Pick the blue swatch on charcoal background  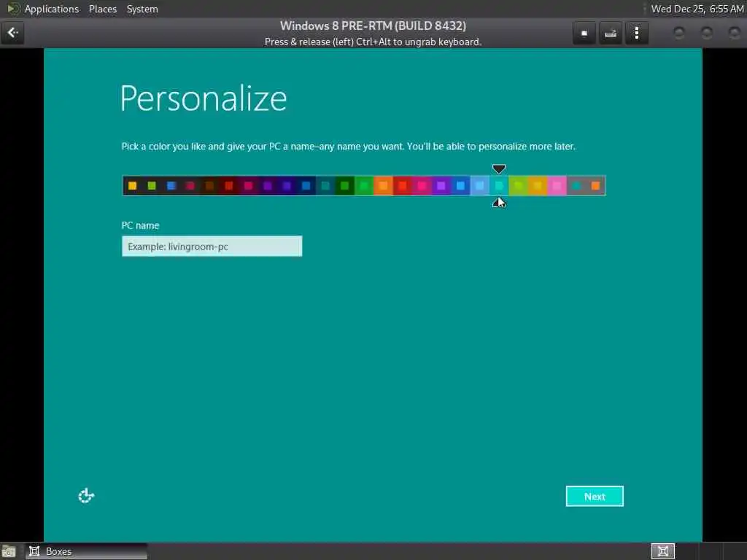click(x=171, y=186)
